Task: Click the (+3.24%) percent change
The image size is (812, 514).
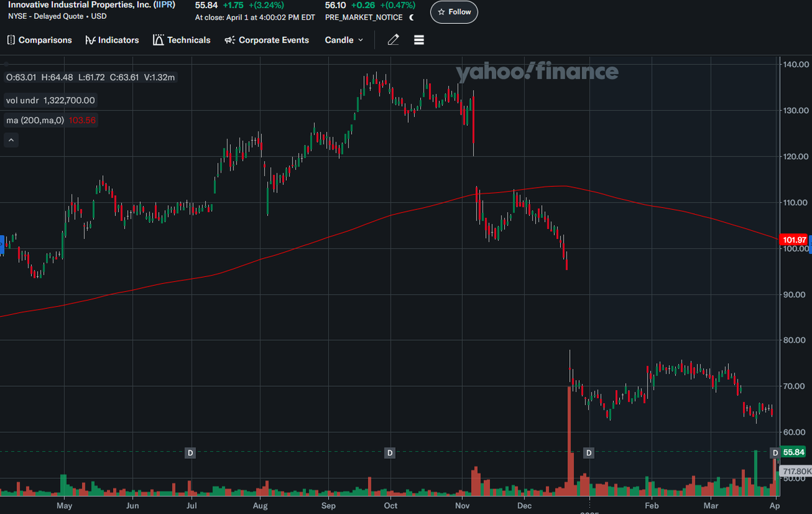Action: point(265,5)
